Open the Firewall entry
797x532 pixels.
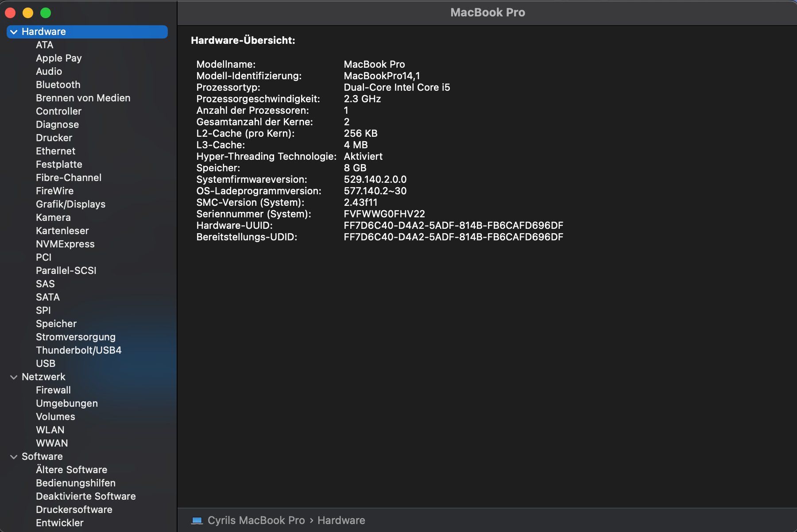click(54, 390)
